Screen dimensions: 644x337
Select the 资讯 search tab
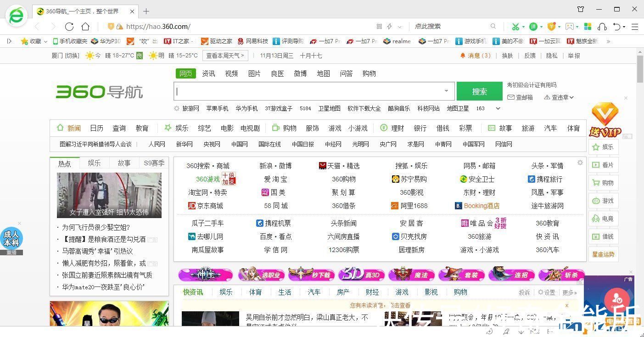(x=208, y=73)
